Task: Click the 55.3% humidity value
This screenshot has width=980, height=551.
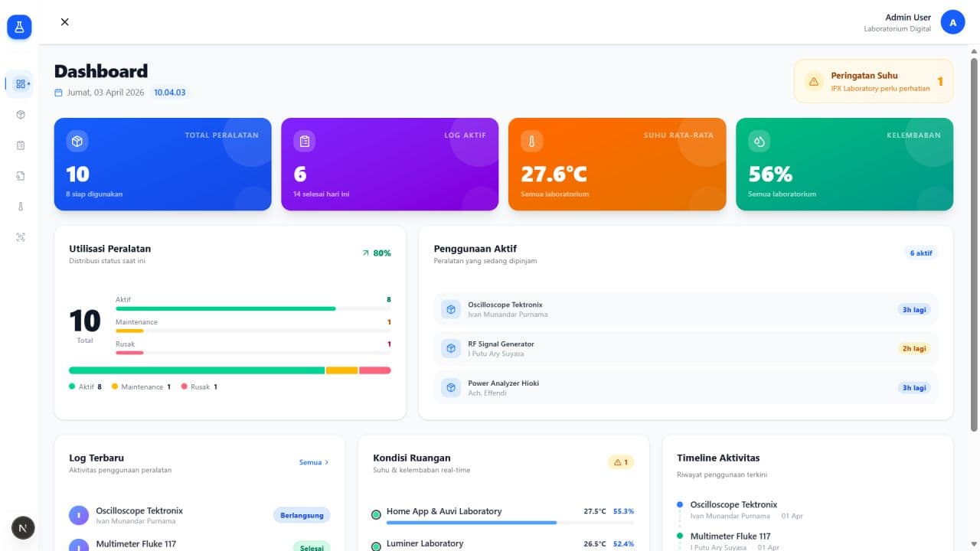Action: [623, 511]
